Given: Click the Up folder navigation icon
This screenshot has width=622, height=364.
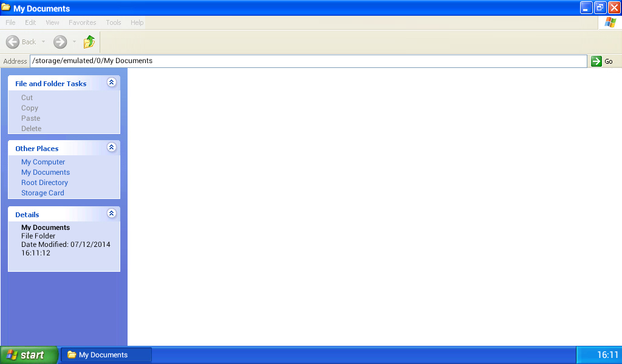Looking at the screenshot, I should point(89,42).
